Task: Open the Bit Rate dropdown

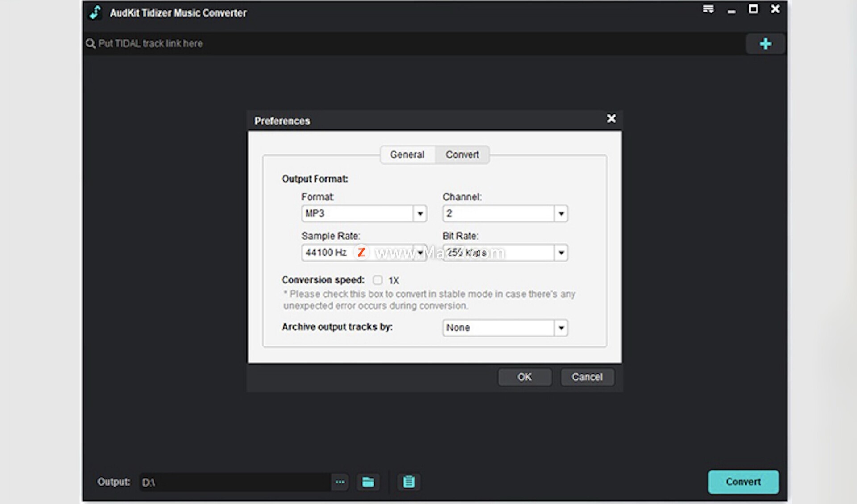Action: [505, 253]
